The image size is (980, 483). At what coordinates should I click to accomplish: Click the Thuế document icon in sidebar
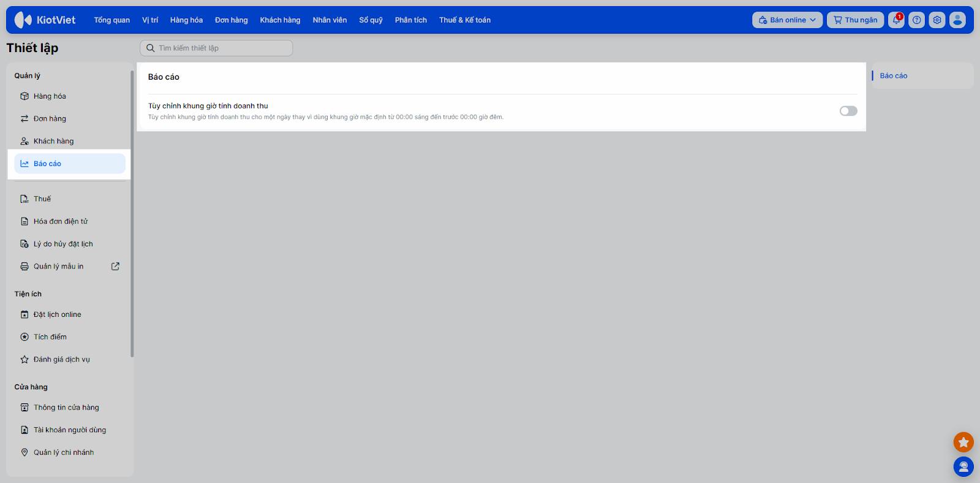coord(24,199)
